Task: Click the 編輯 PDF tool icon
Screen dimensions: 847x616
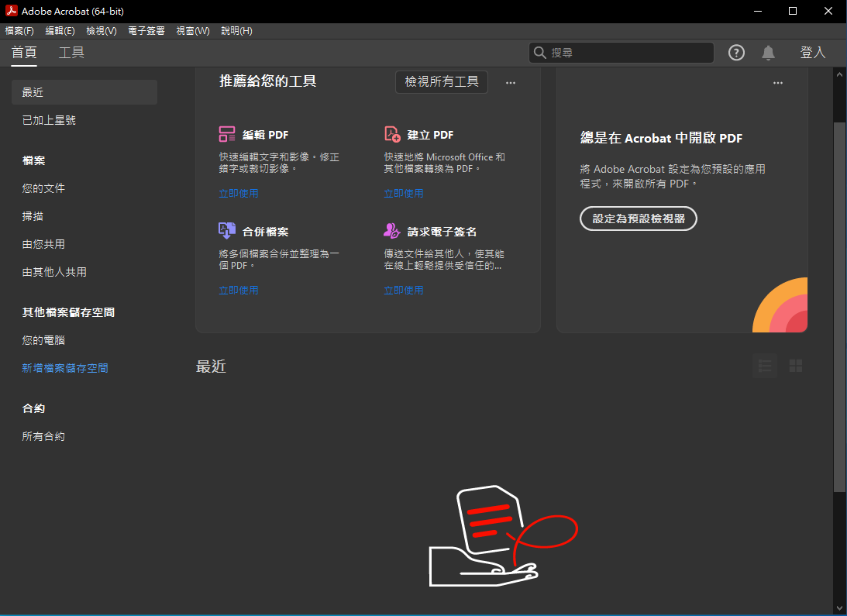Action: click(x=227, y=134)
